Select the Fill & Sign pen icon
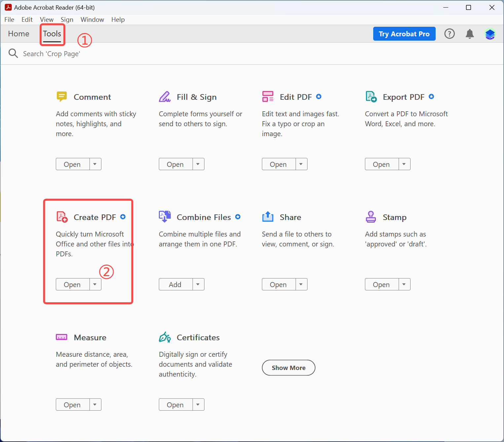This screenshot has height=442, width=504. tap(165, 96)
